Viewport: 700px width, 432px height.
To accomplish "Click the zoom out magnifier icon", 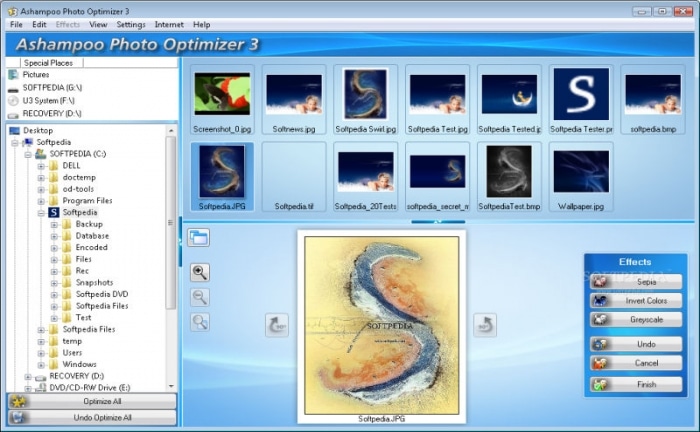I will [200, 297].
